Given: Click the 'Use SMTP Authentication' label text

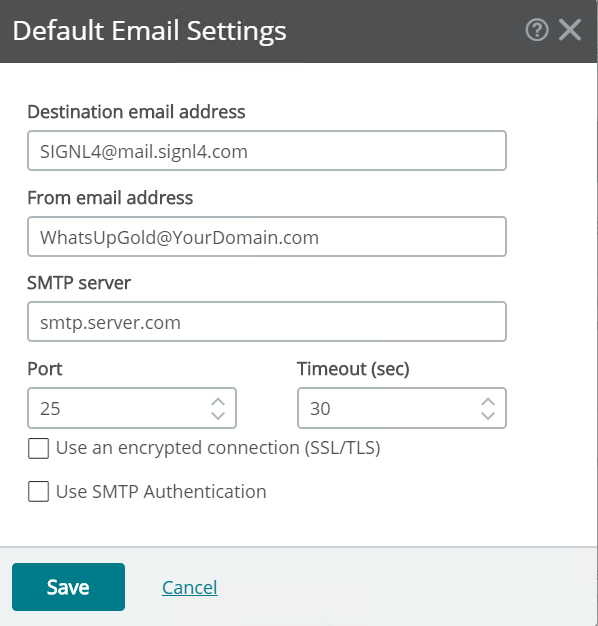Looking at the screenshot, I should click(161, 491).
